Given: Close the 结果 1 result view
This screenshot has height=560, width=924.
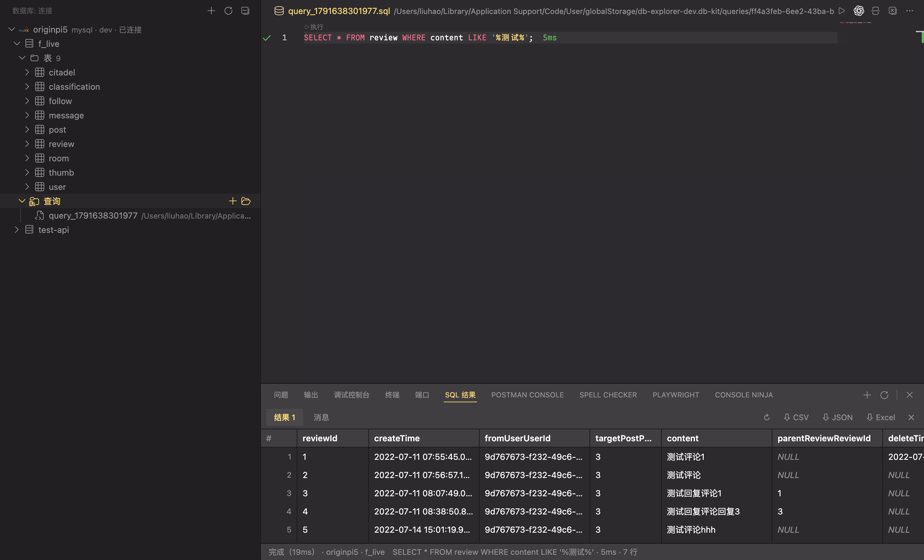Looking at the screenshot, I should (911, 418).
